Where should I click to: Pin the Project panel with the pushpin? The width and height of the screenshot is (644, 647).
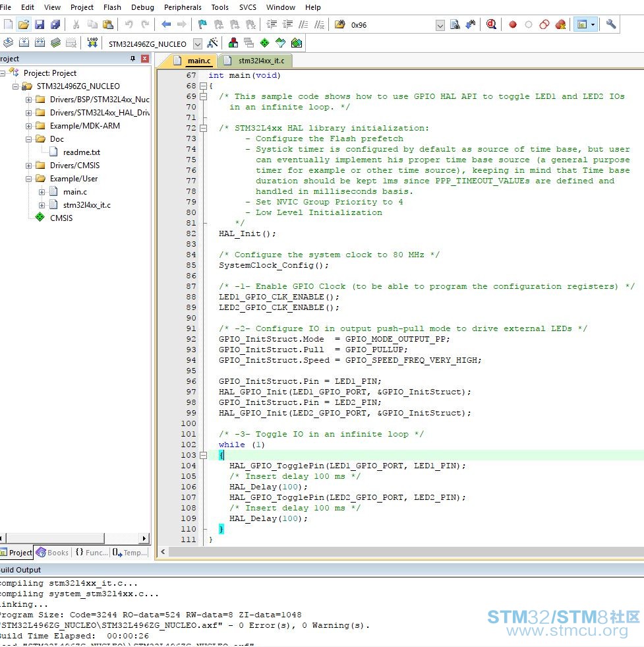coord(132,59)
